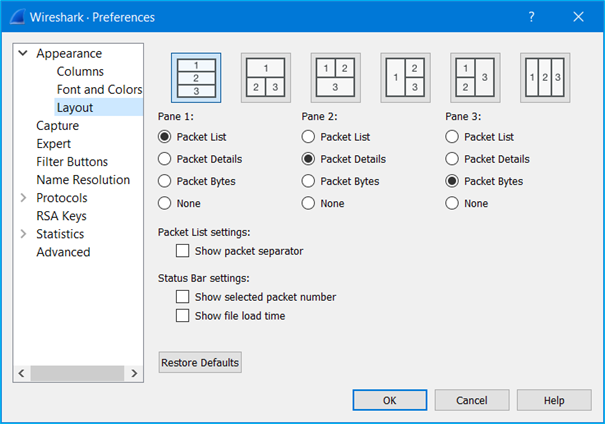Viewport: 605px width, 424px height.
Task: Collapse the Appearance tree node
Action: point(23,53)
